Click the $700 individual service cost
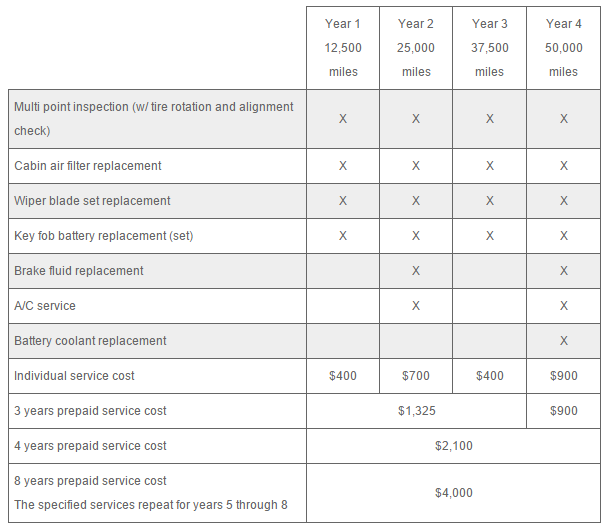Viewport: 603px width, 525px height. pyautogui.click(x=416, y=376)
